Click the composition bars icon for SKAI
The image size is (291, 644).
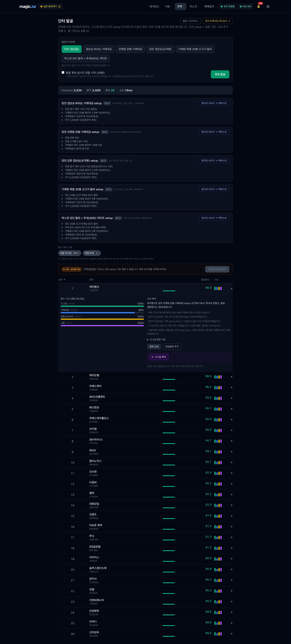(218, 452)
